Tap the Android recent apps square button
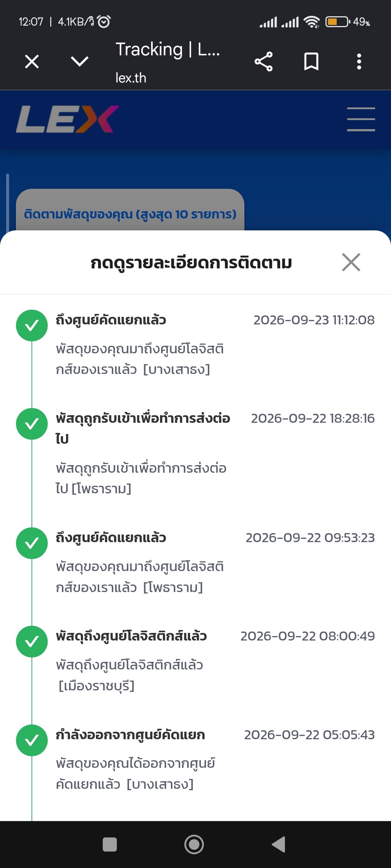The height and width of the screenshot is (868, 391). tap(110, 844)
